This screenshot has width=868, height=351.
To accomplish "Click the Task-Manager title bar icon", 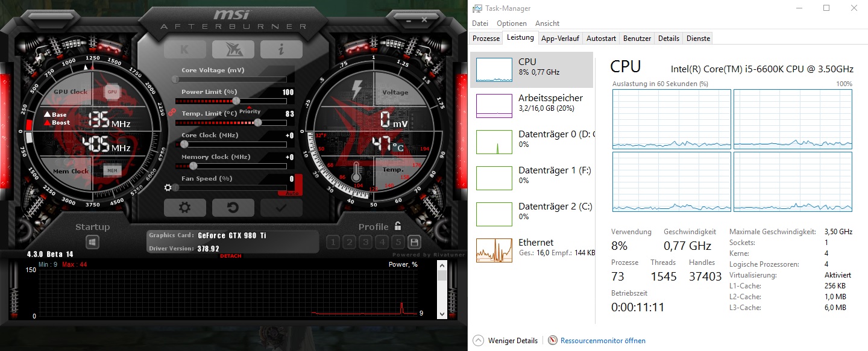I will point(477,8).
